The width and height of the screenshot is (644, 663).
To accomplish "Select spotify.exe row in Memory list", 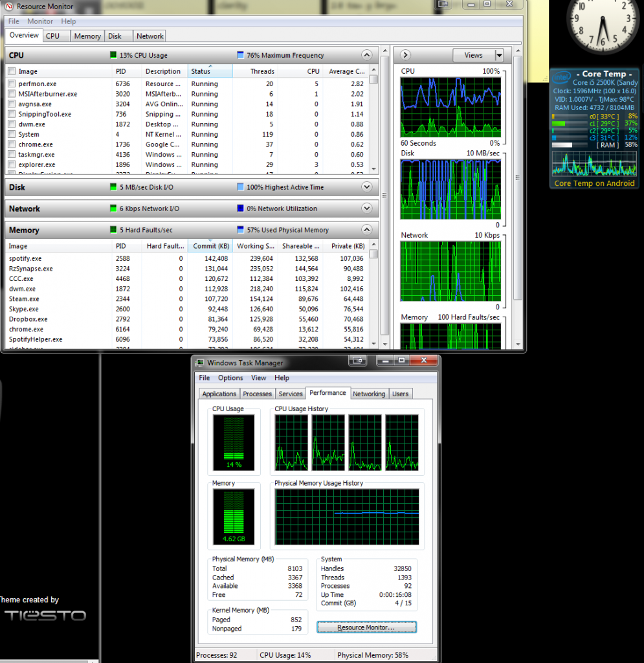I will point(187,258).
